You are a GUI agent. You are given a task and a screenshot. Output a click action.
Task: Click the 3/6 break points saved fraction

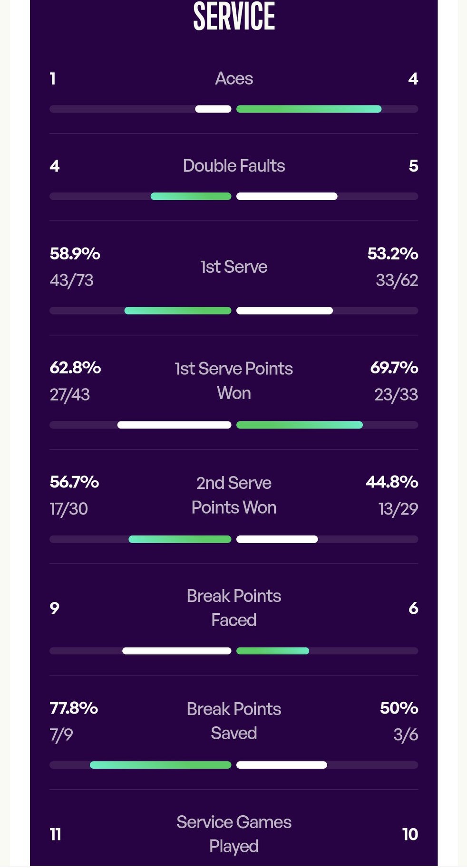[405, 735]
